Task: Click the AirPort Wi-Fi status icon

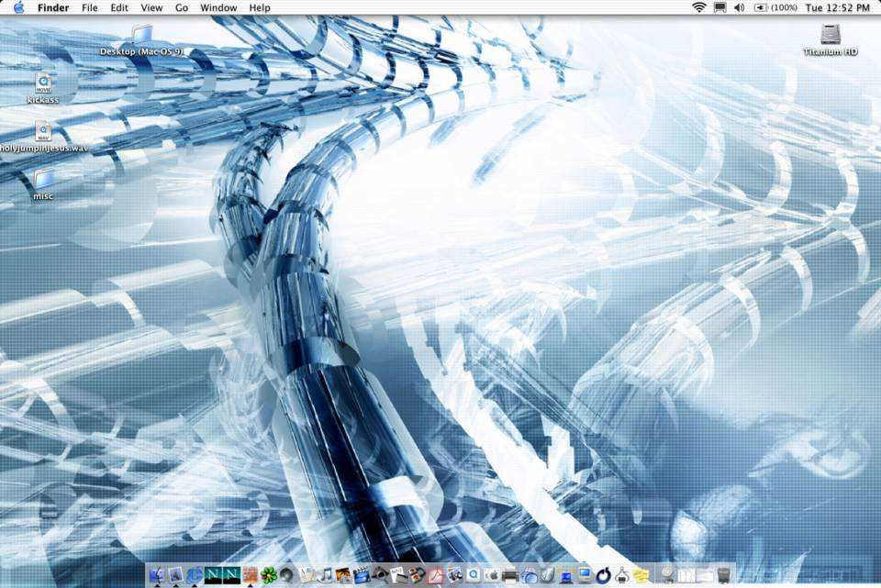Action: [699, 7]
